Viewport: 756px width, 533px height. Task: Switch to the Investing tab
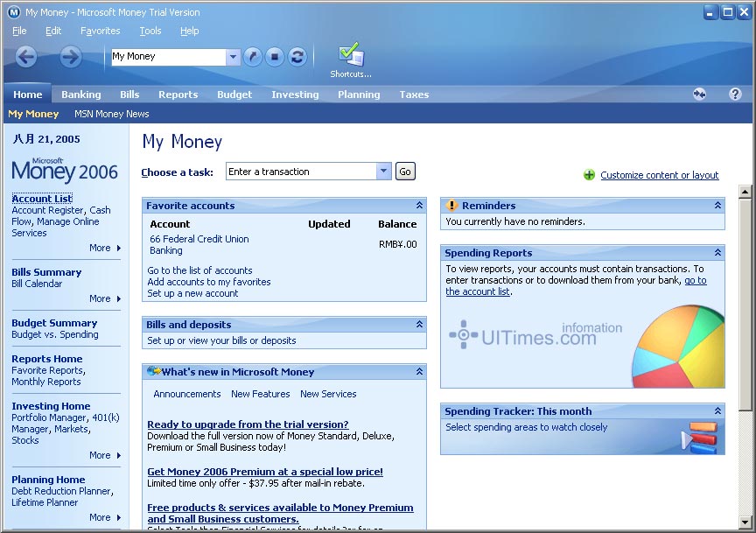point(295,95)
